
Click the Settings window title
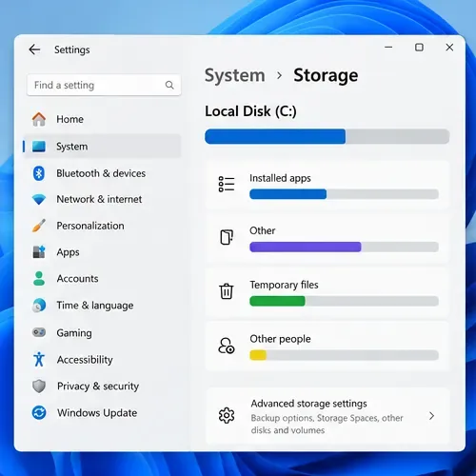coord(72,50)
